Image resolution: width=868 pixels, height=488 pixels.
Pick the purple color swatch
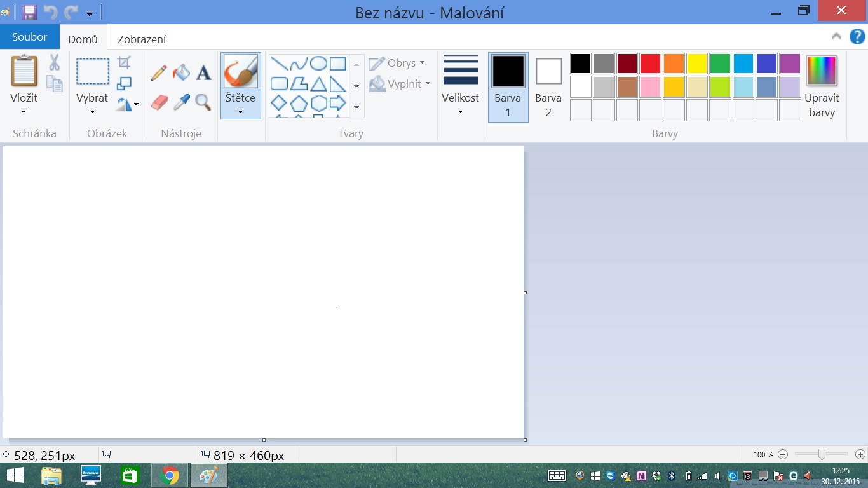click(790, 64)
